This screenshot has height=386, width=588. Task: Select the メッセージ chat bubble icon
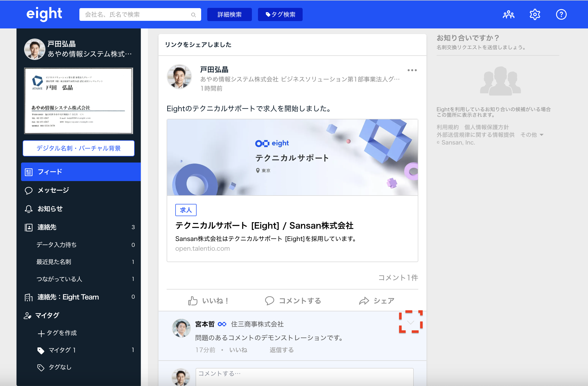28,190
